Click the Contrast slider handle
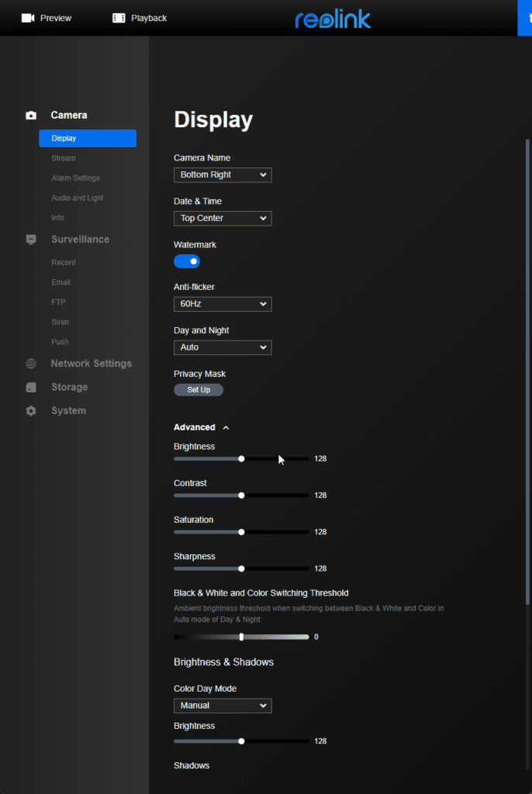This screenshot has width=532, height=794. pyautogui.click(x=241, y=495)
